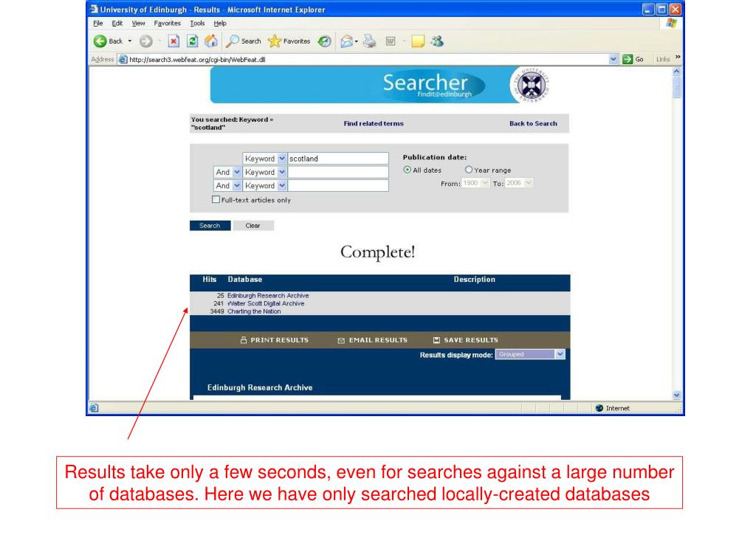Select the All dates radio button
Screen dimensions: 756x546
[x=408, y=170]
